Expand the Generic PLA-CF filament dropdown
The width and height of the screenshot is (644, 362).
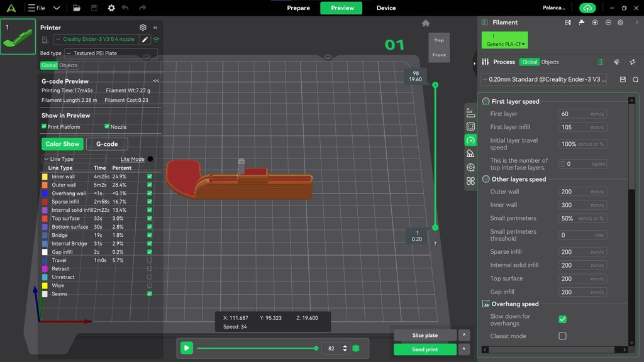pyautogui.click(x=505, y=41)
